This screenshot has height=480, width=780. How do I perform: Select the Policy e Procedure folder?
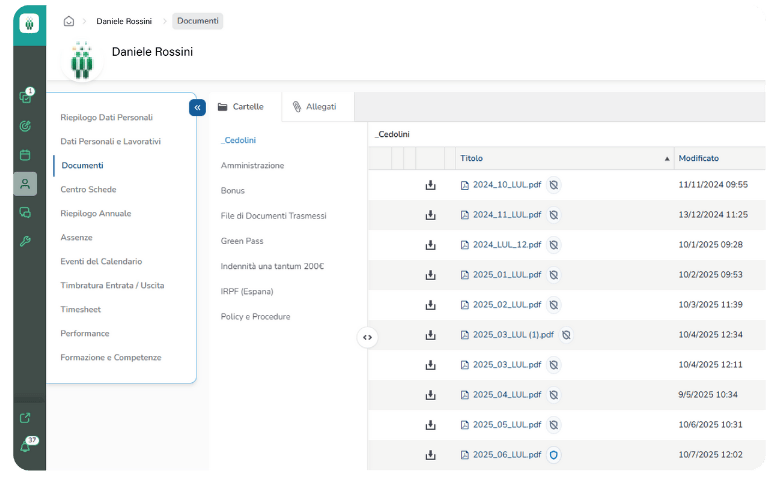255,316
